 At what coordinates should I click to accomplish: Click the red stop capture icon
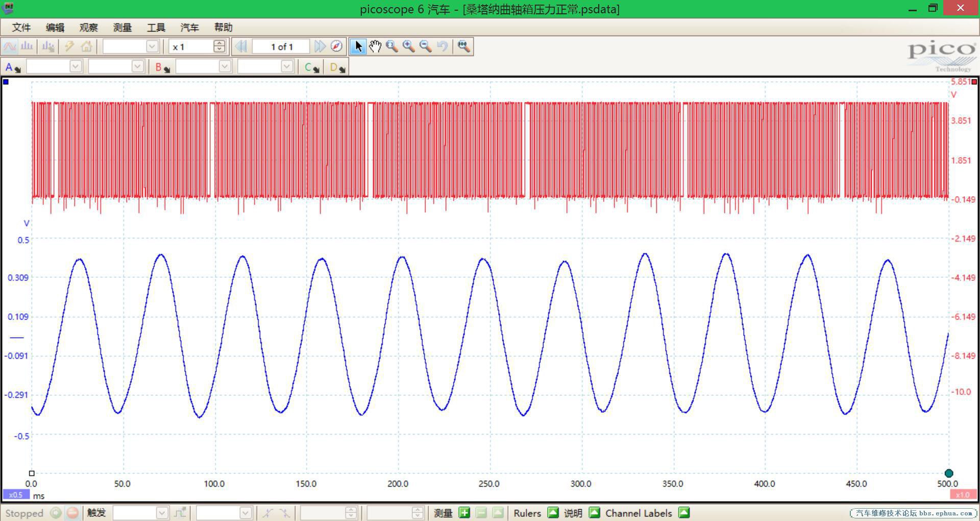tap(72, 512)
